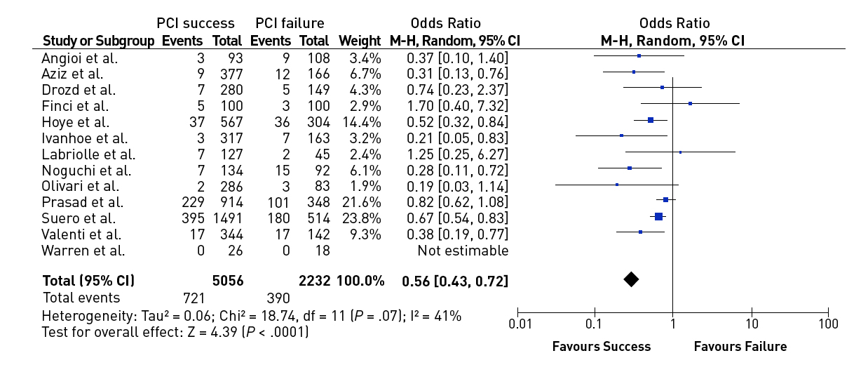Click the Aziz et al. plot point
The image size is (868, 365).
633,72
